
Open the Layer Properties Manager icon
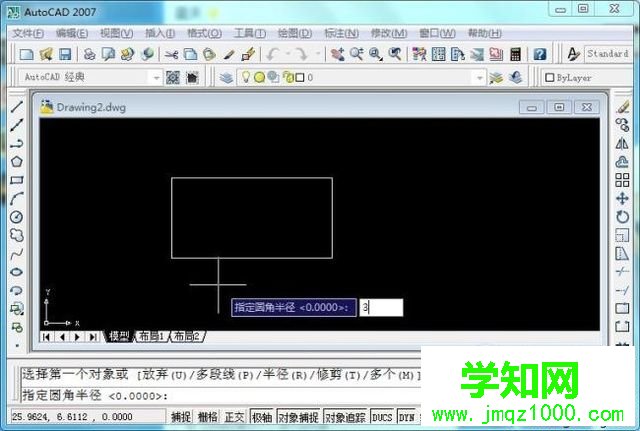pos(226,77)
